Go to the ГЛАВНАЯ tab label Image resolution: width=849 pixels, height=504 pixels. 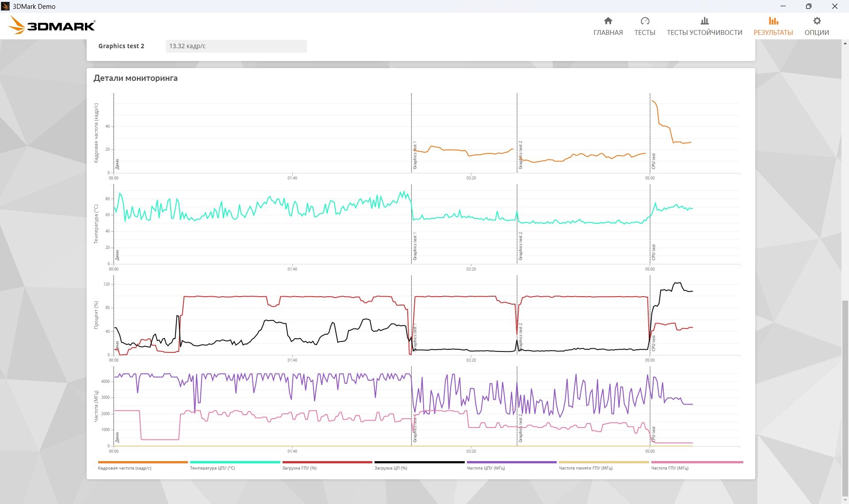pos(608,33)
